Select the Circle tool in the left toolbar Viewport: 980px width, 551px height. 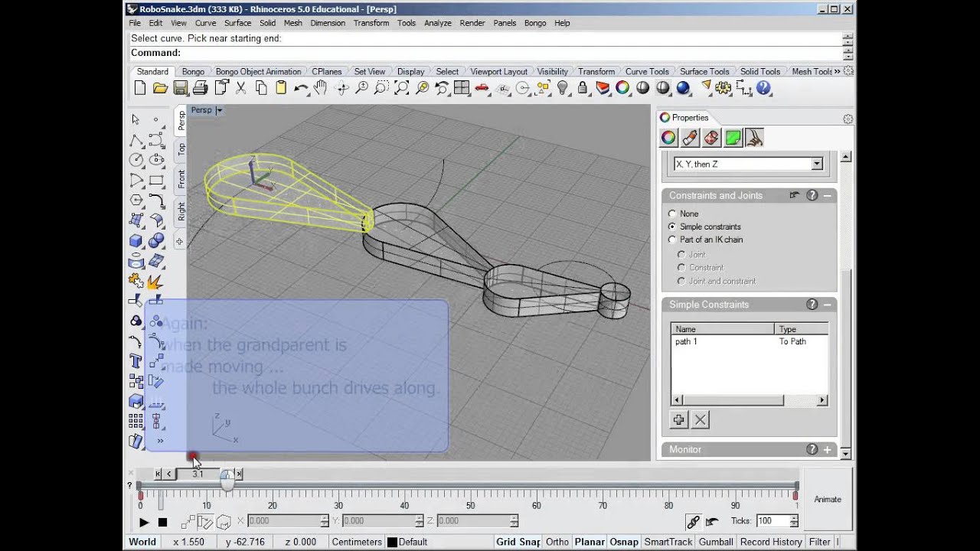tap(136, 160)
